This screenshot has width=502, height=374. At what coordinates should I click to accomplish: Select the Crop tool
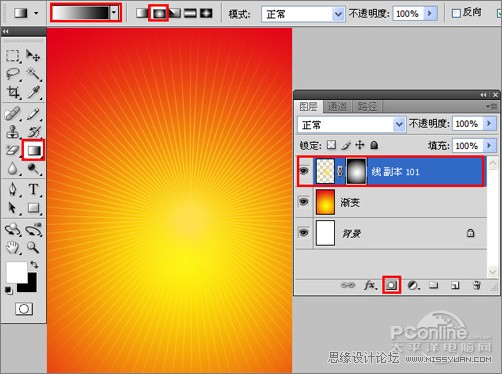13,92
